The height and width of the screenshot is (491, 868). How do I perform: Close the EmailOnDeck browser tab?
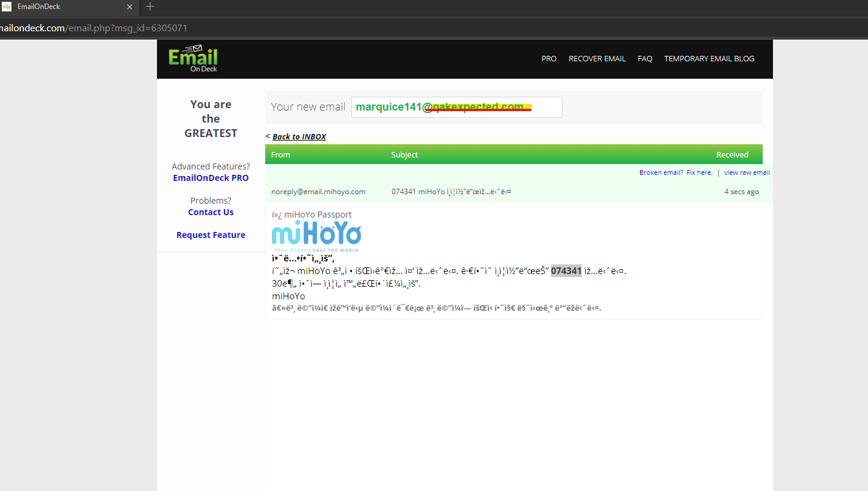[x=130, y=7]
